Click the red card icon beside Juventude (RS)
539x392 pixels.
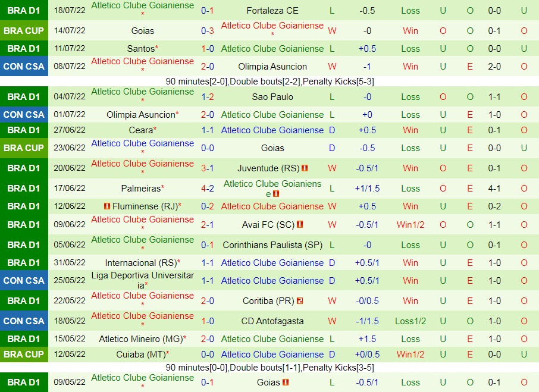pyautogui.click(x=304, y=168)
